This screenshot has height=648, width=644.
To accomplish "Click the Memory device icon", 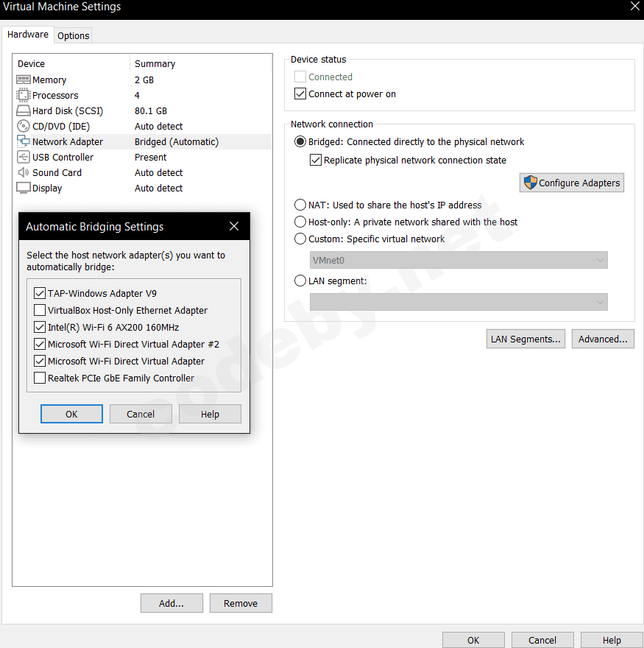I will pyautogui.click(x=23, y=80).
